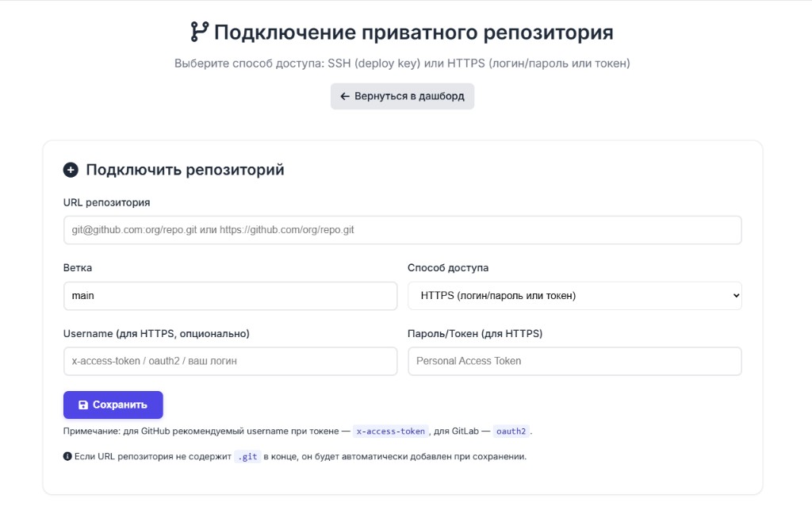
Task: Click subtitle Выберите способ доступа text
Action: (402, 63)
